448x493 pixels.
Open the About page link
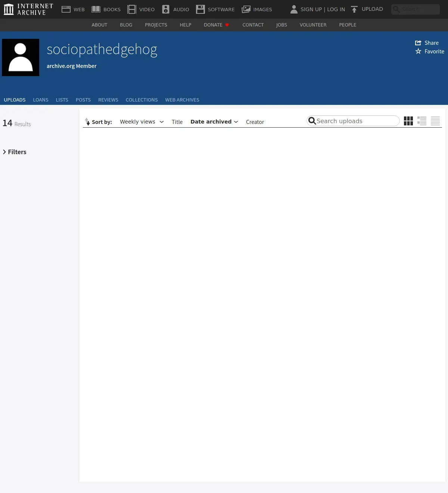click(x=99, y=25)
